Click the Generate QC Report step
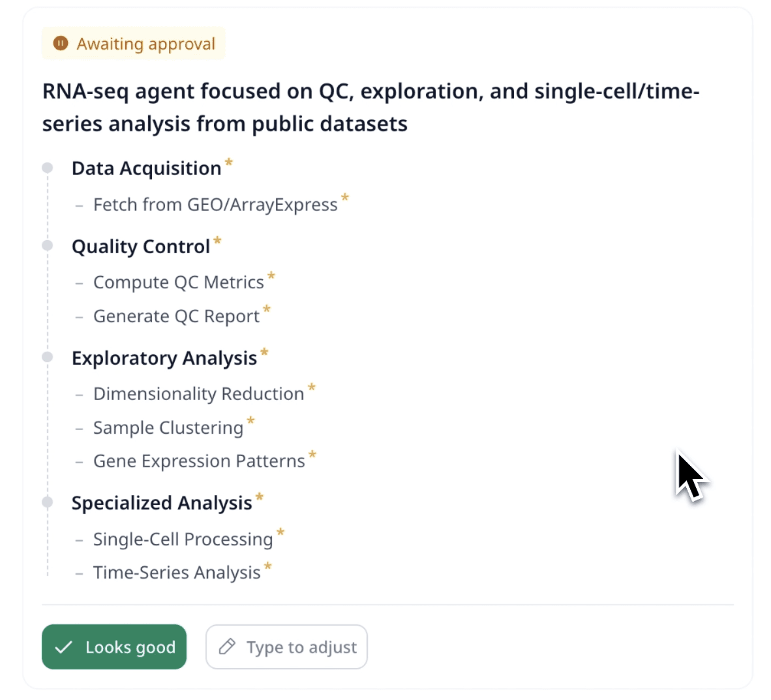 [176, 316]
